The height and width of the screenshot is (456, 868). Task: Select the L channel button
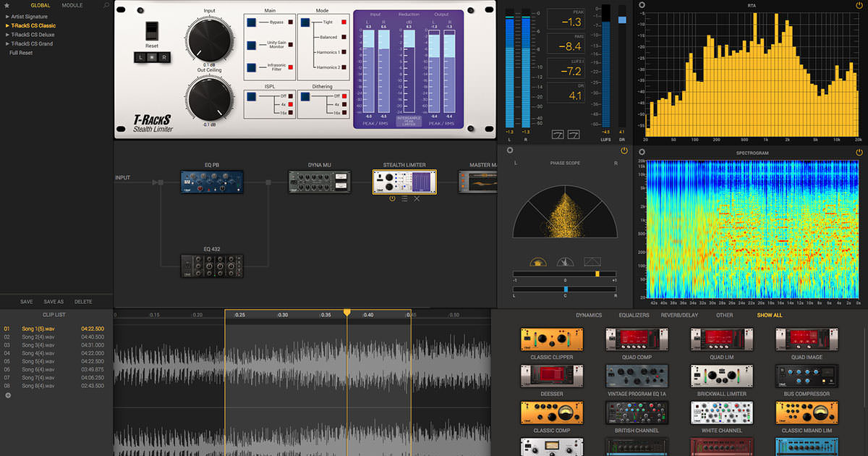(140, 57)
